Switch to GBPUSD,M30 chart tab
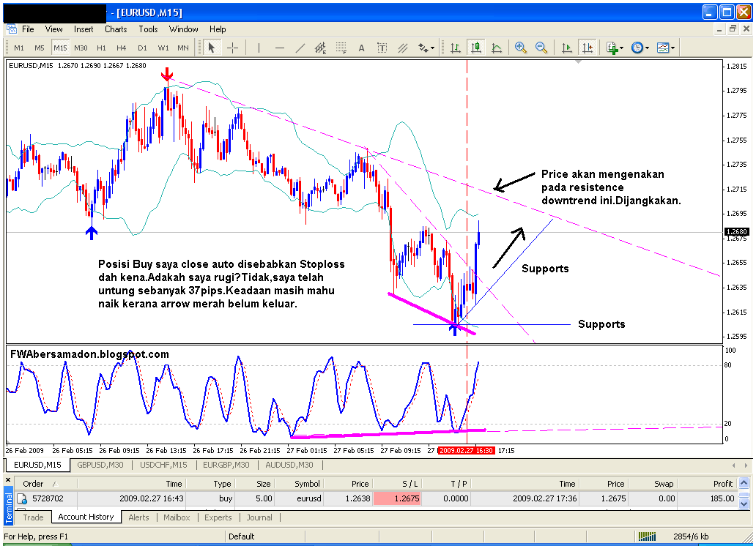The height and width of the screenshot is (546, 756). pos(100,465)
